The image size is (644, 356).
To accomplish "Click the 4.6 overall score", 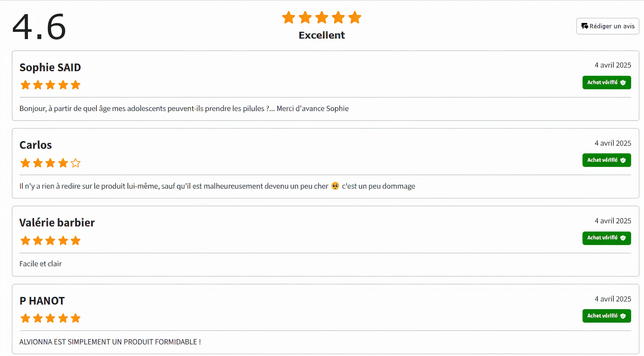I will pos(39,26).
